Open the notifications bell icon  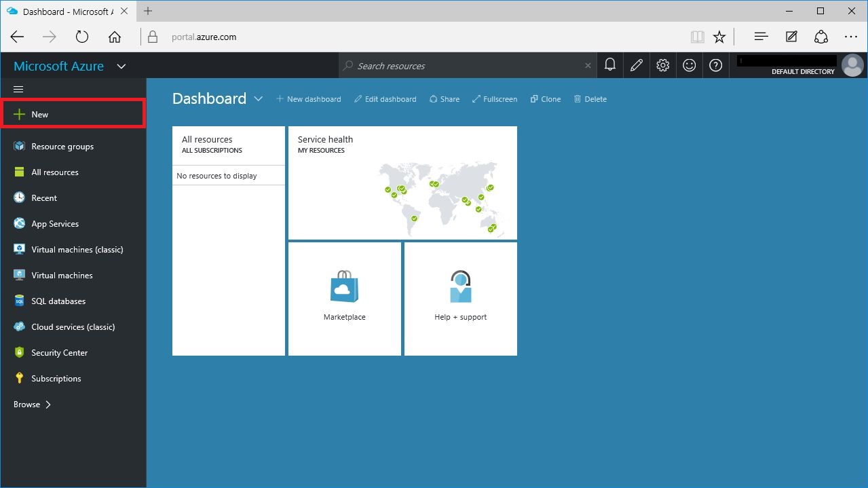point(610,65)
